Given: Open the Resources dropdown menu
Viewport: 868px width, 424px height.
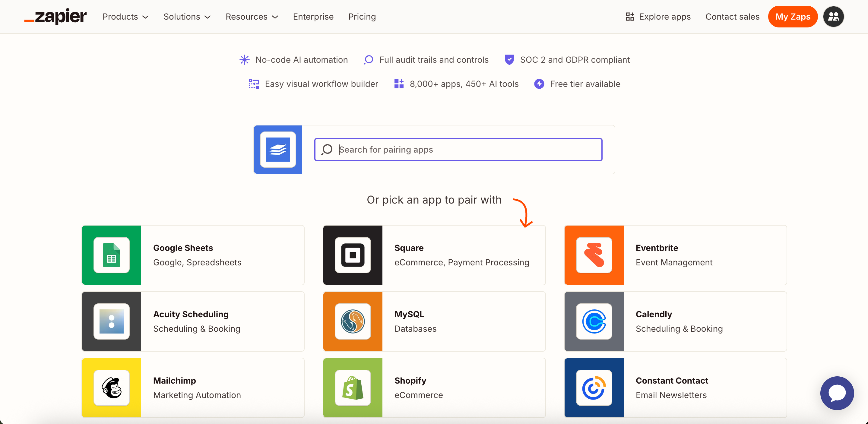Looking at the screenshot, I should tap(252, 17).
